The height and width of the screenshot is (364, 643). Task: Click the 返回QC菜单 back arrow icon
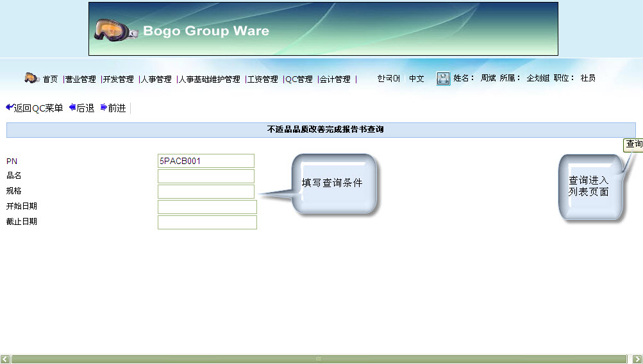tap(9, 108)
